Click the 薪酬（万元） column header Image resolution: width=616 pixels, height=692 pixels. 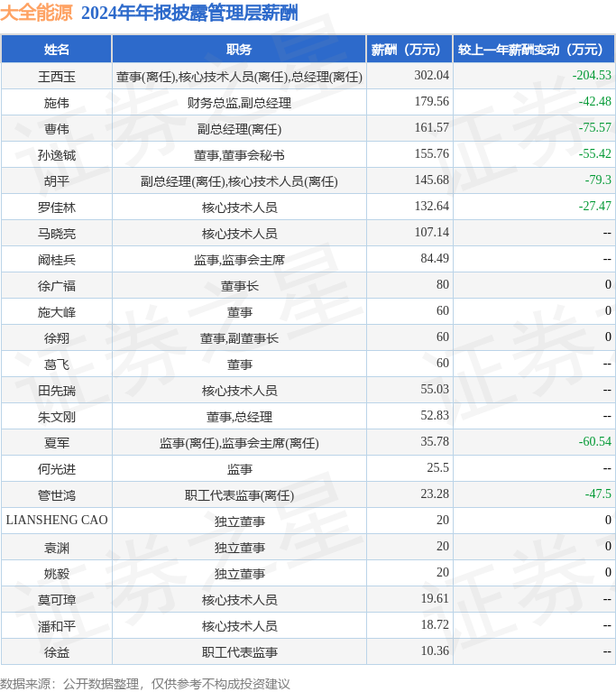[x=409, y=50]
